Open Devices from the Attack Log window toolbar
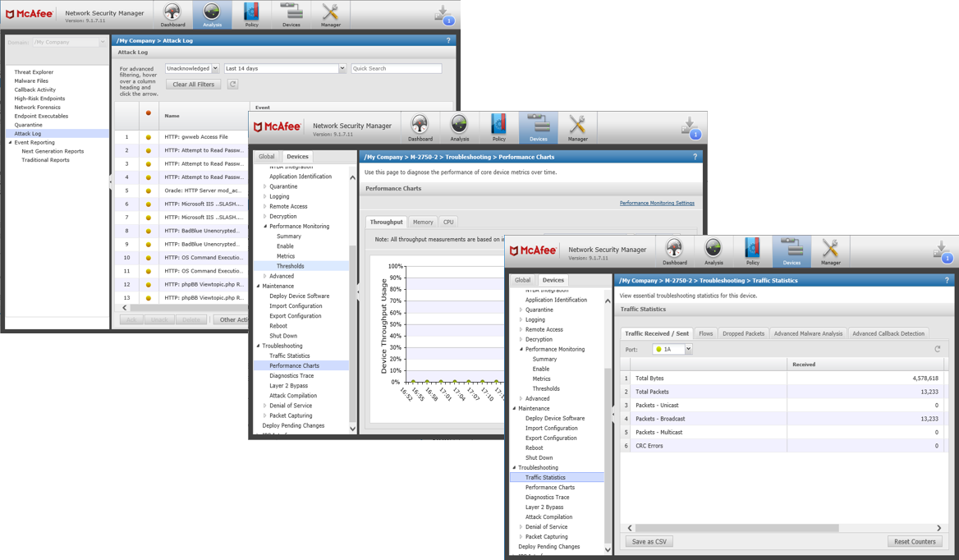This screenshot has height=560, width=959. tap(291, 15)
